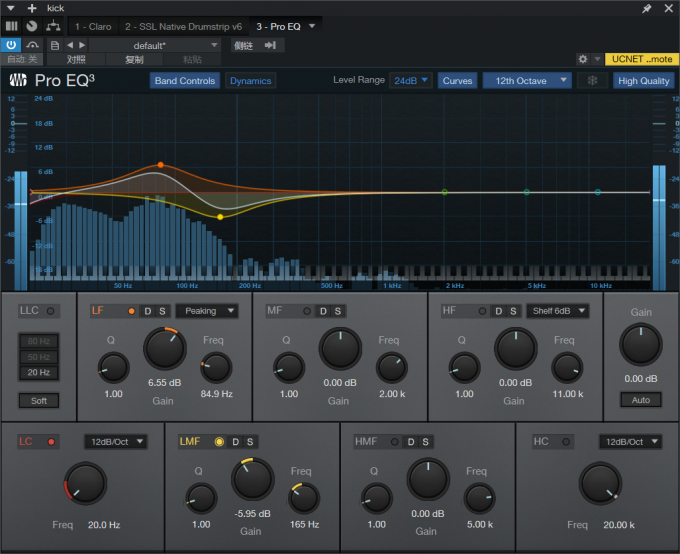Toggle the Auto gain button
Viewport: 680px width, 554px height.
pyautogui.click(x=641, y=400)
